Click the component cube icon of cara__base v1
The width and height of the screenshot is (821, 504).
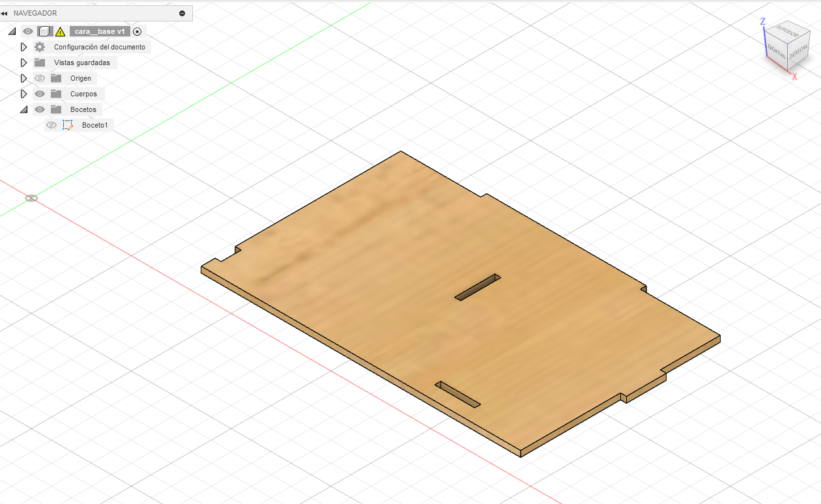tap(44, 31)
